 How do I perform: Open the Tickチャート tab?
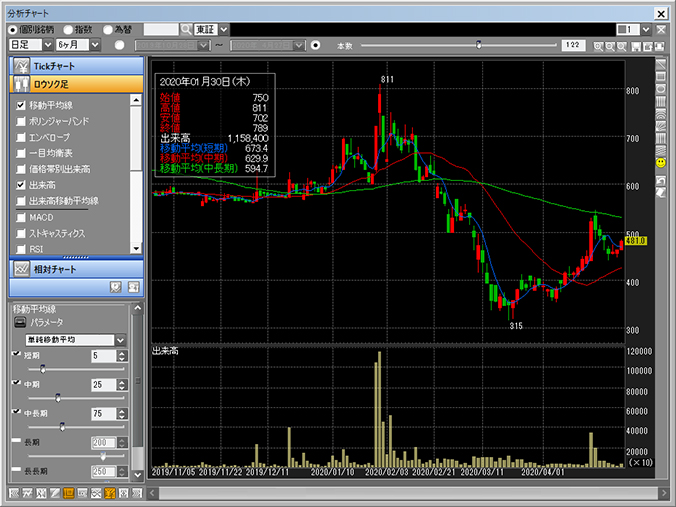[x=76, y=66]
